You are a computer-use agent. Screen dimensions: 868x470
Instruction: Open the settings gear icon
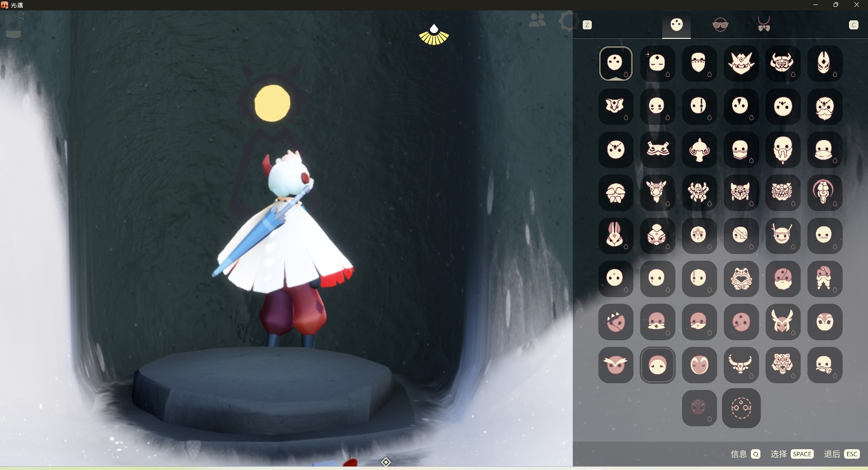[x=567, y=21]
